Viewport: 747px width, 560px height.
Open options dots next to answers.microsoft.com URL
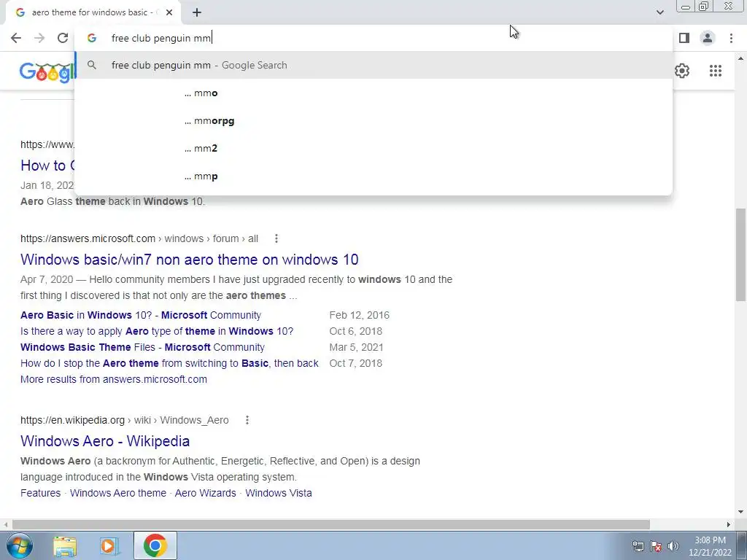pyautogui.click(x=276, y=238)
